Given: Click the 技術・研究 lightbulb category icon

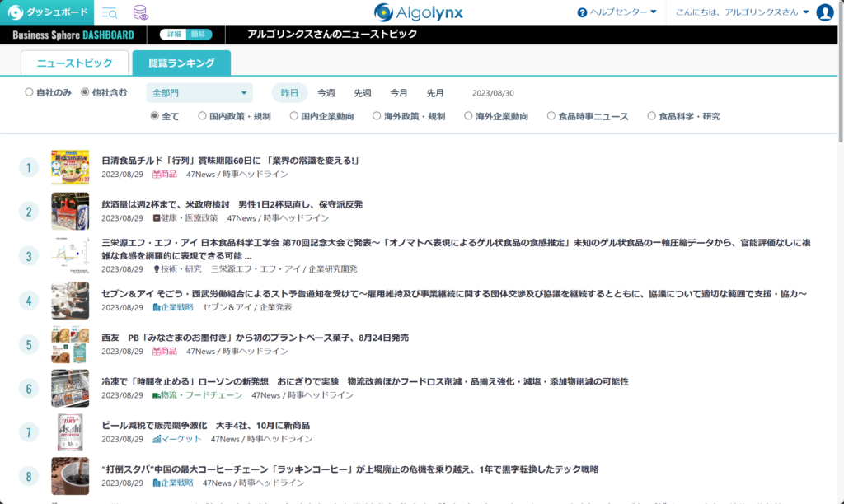Looking at the screenshot, I should point(157,269).
